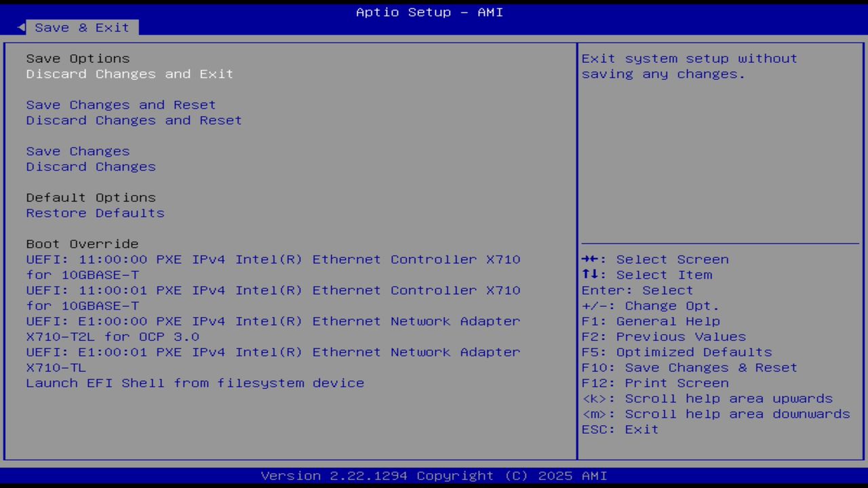Screen dimensions: 868x488
Task: Click the Default Options heading
Action: pos(90,197)
